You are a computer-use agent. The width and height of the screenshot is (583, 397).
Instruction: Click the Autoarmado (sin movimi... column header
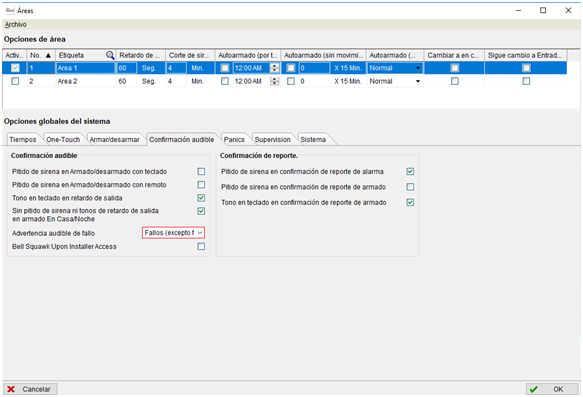[x=324, y=55]
